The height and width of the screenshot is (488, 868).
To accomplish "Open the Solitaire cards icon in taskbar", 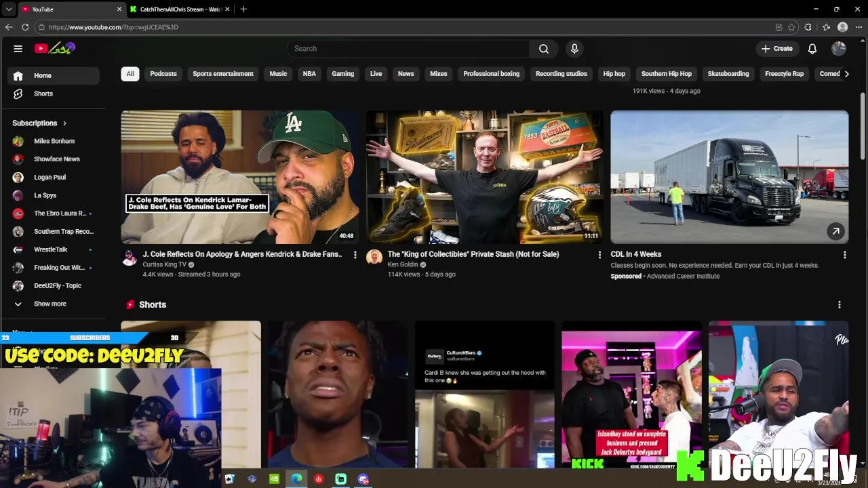I will click(x=229, y=479).
